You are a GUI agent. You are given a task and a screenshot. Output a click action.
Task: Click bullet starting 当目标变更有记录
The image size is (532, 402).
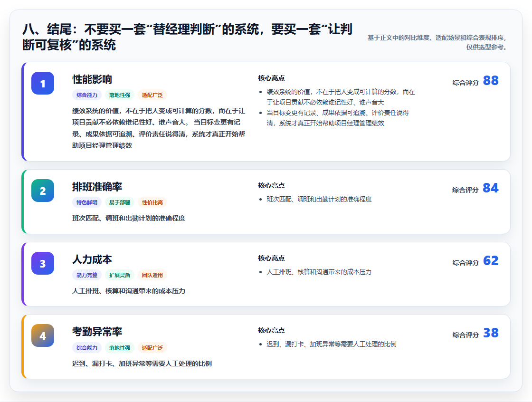coord(338,118)
